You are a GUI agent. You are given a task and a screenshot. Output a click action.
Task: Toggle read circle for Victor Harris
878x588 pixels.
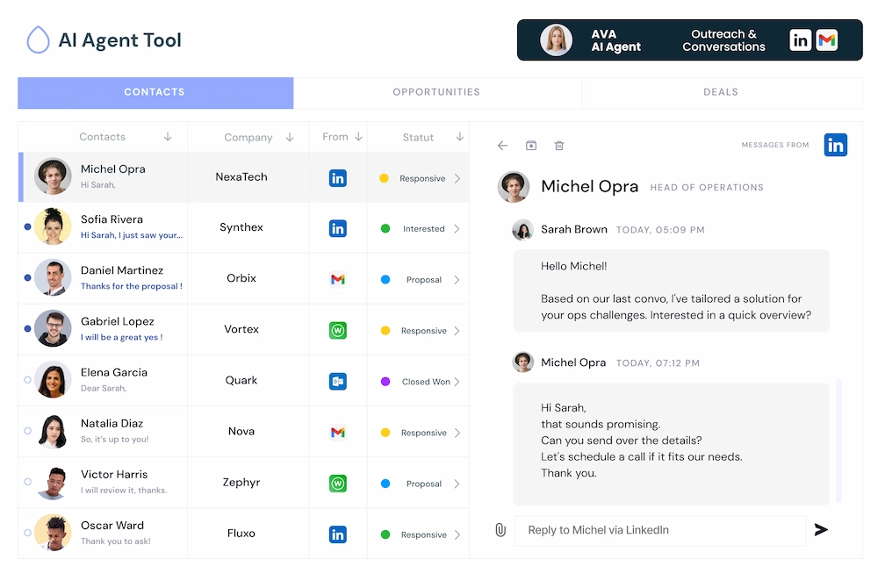click(27, 482)
